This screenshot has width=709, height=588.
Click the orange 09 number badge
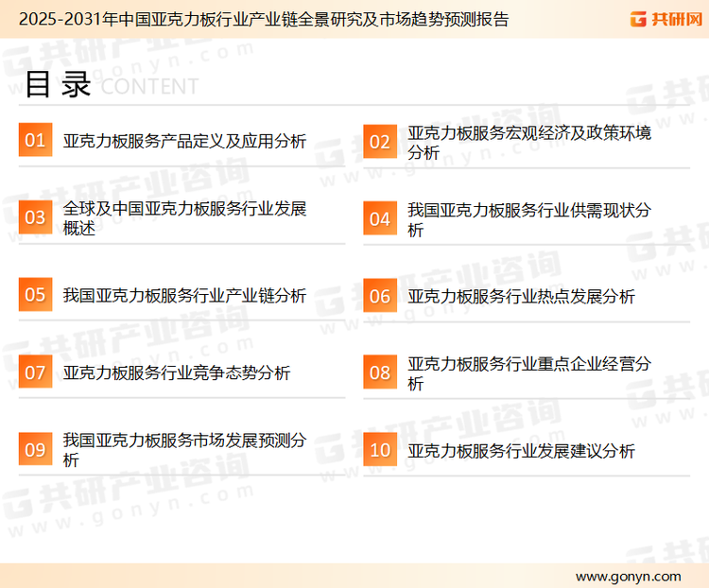[35, 449]
